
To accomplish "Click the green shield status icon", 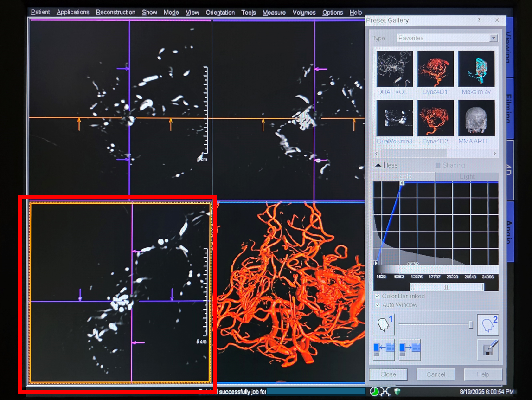I will pyautogui.click(x=398, y=392).
